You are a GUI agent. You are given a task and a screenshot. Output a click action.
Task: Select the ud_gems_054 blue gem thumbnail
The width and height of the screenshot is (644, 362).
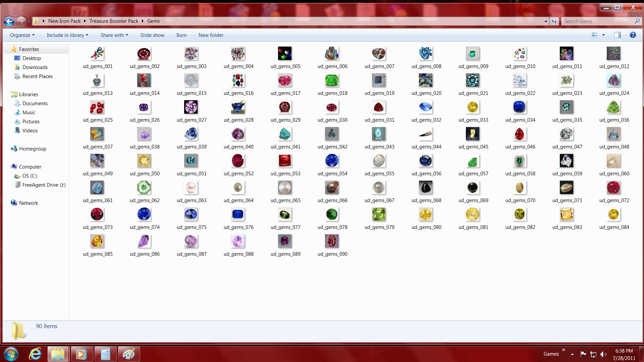click(x=332, y=161)
